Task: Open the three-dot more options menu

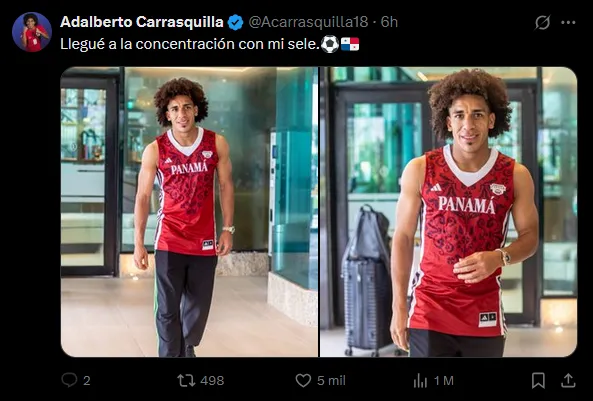Action: [x=568, y=22]
